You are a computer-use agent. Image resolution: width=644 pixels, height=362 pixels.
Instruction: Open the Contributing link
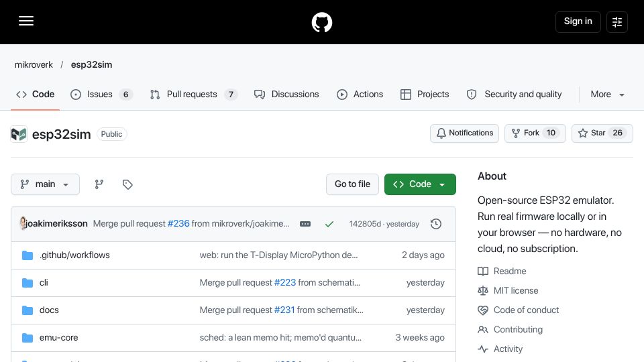coord(518,330)
